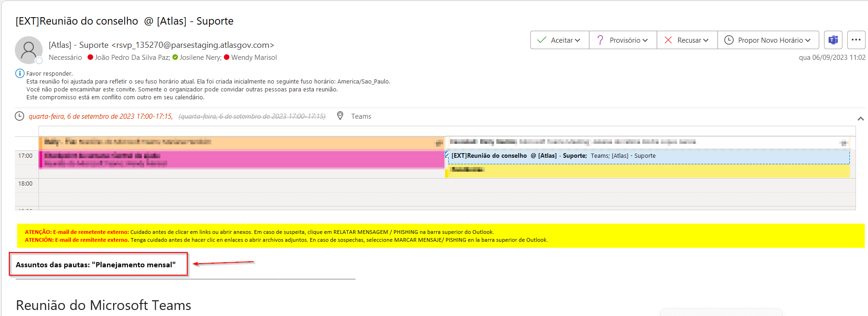Image resolution: width=868 pixels, height=316 pixels.
Task: Click the yellow calendar appointment block
Action: coord(648,171)
